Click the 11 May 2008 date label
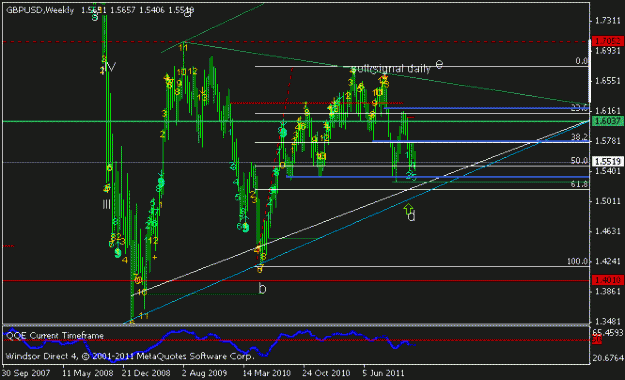 pyautogui.click(x=88, y=373)
